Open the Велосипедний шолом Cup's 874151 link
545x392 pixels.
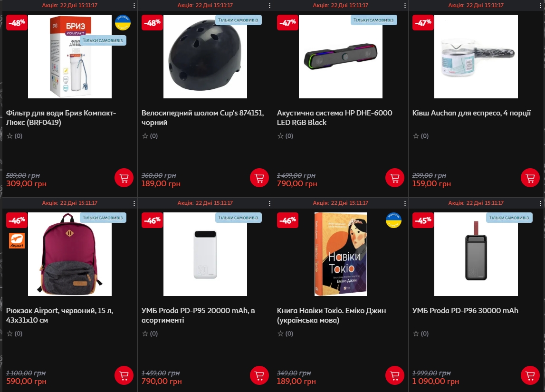202,117
